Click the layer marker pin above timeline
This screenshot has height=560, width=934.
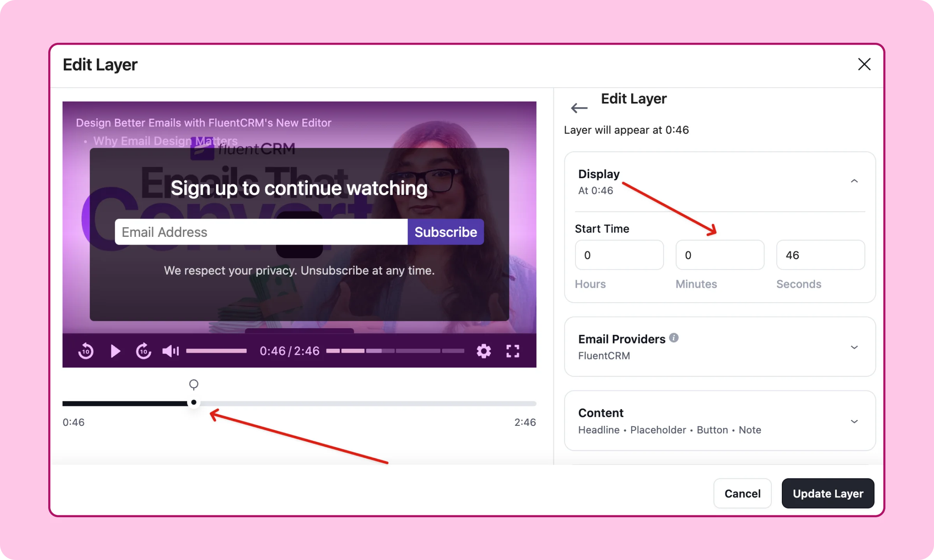193,385
